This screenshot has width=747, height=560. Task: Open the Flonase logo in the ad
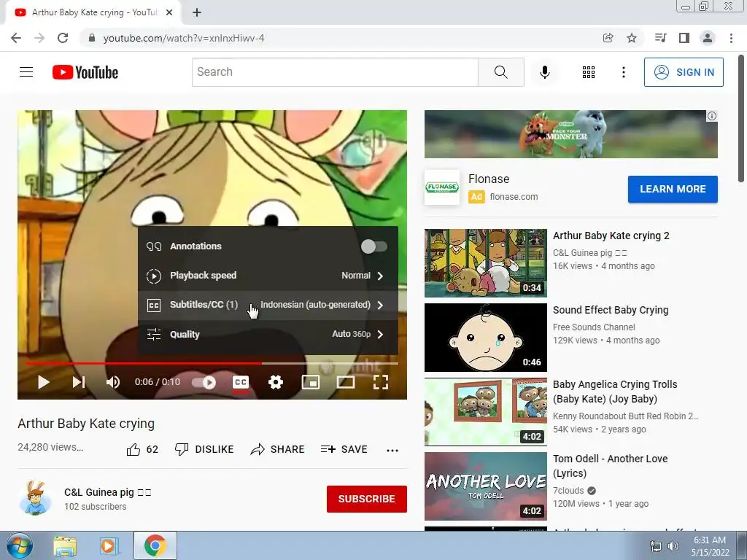coord(441,187)
